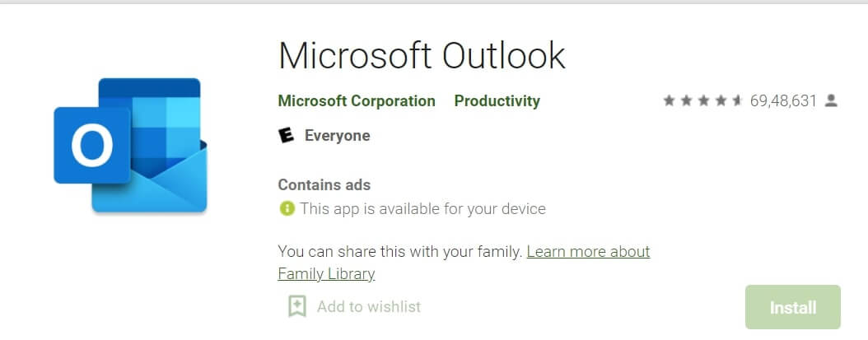The width and height of the screenshot is (868, 340).
Task: Click 'You can share this with your family'
Action: pyautogui.click(x=399, y=252)
